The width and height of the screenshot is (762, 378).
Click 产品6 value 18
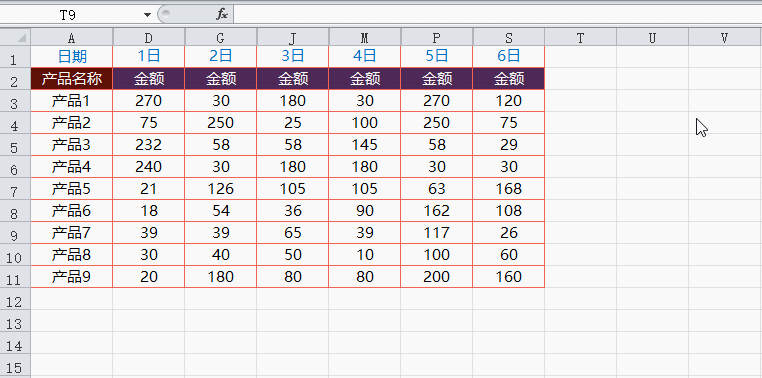click(x=149, y=211)
